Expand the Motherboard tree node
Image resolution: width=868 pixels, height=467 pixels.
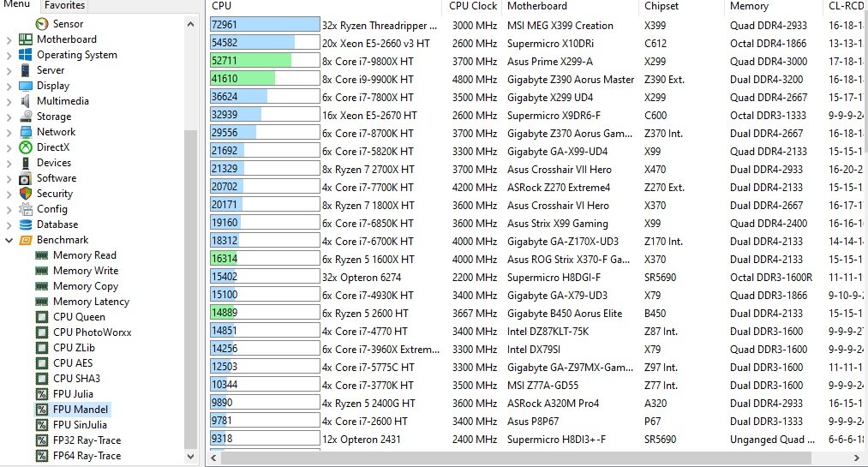(x=9, y=39)
